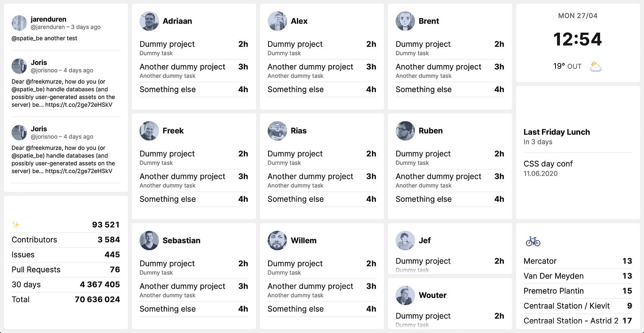This screenshot has height=333, width=644.
Task: Click the Premetro Plantin station row
Action: (x=578, y=291)
